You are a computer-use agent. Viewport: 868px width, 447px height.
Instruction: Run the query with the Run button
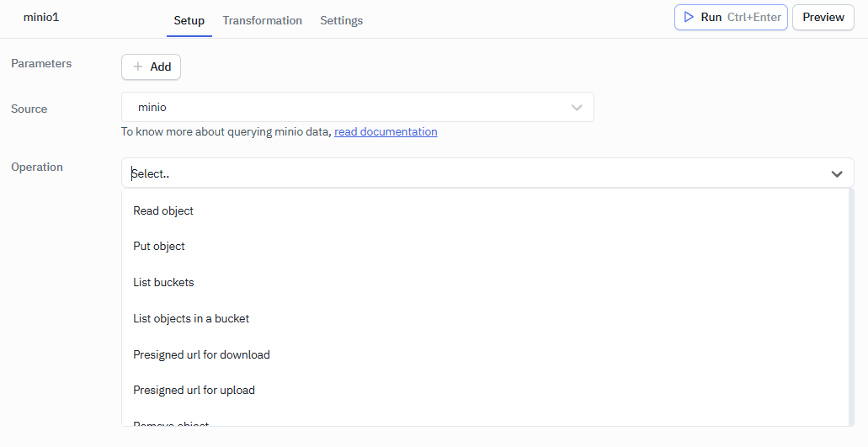click(x=730, y=17)
